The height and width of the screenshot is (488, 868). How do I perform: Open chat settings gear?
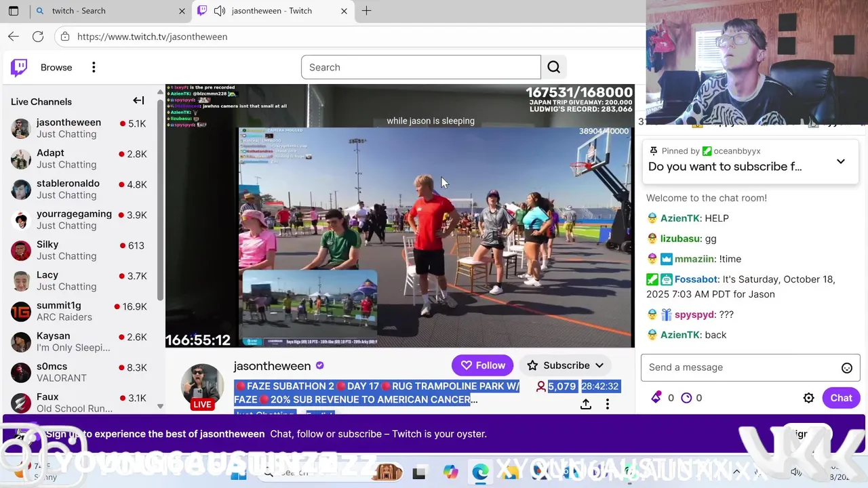808,398
